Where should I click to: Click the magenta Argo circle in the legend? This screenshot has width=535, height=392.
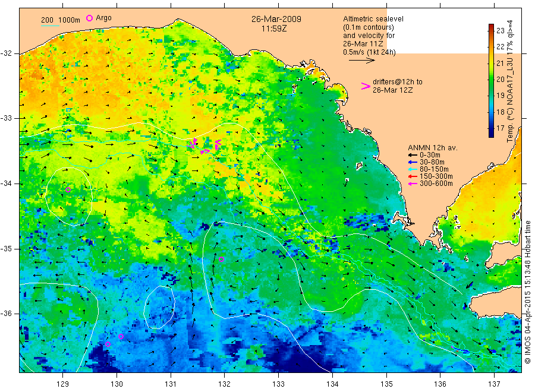pos(89,18)
